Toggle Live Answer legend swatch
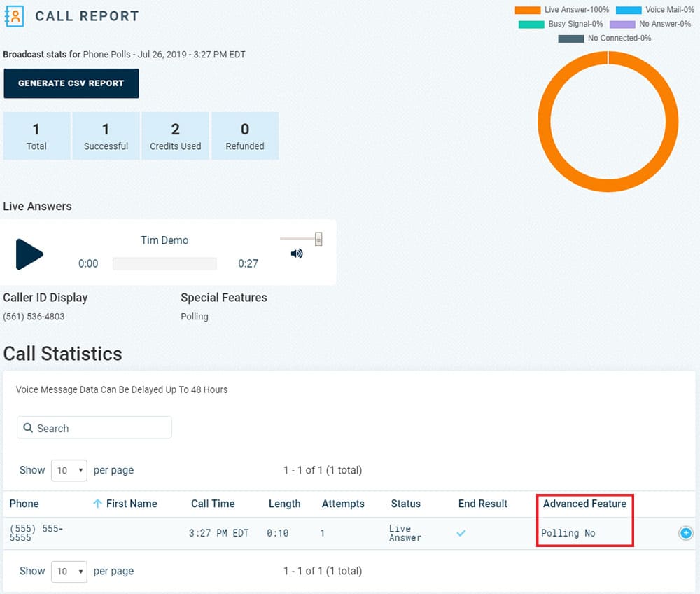700x594 pixels. (528, 11)
